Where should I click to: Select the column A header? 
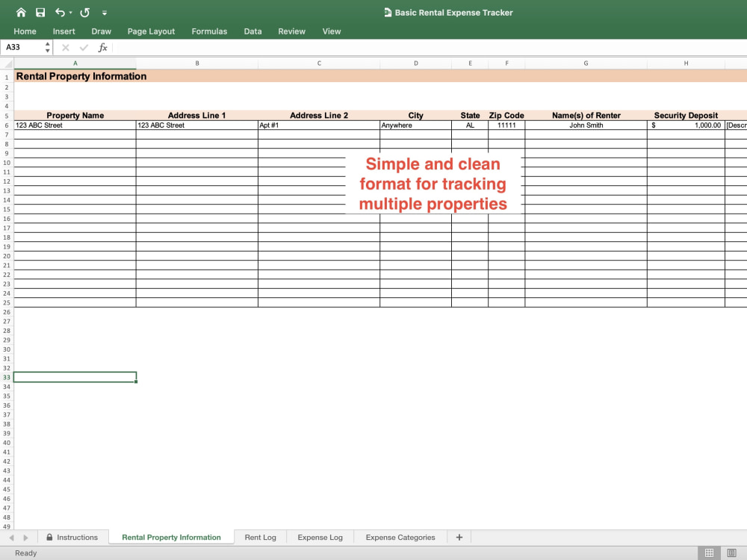(x=75, y=63)
